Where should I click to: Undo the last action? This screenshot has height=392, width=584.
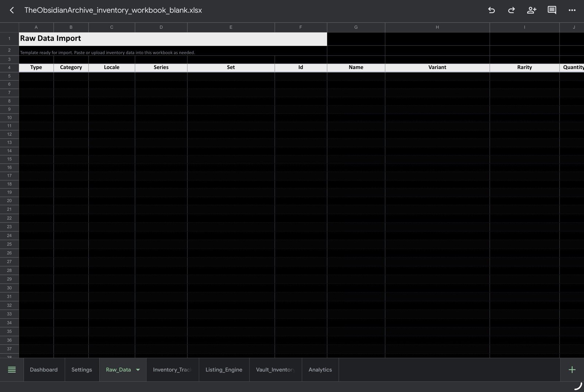[x=491, y=10]
